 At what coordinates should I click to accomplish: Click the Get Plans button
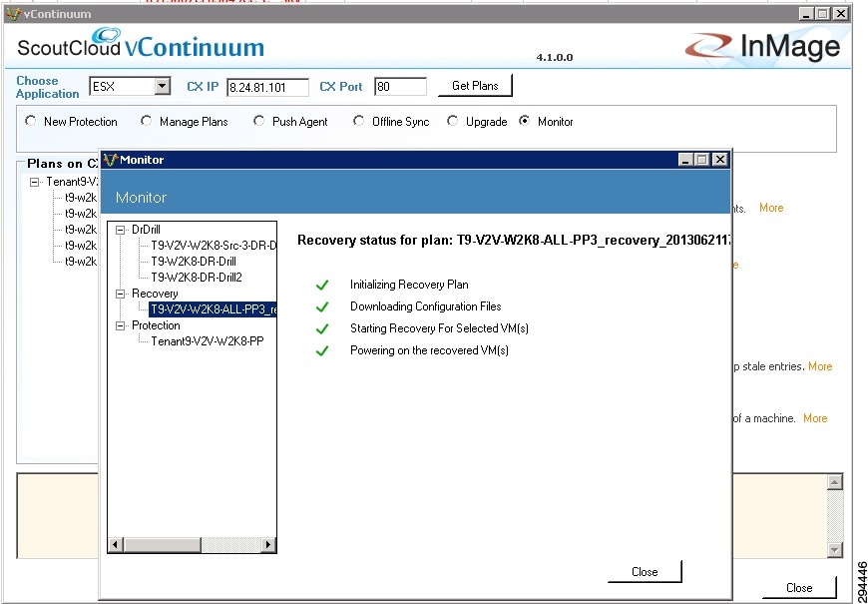click(x=475, y=85)
